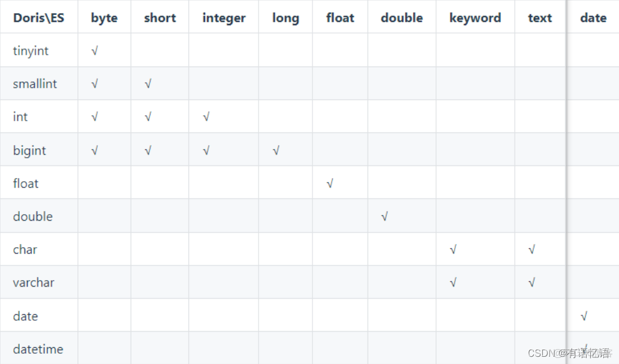Click the tinyint row label
Screen dimensions: 619x364
[x=31, y=51]
